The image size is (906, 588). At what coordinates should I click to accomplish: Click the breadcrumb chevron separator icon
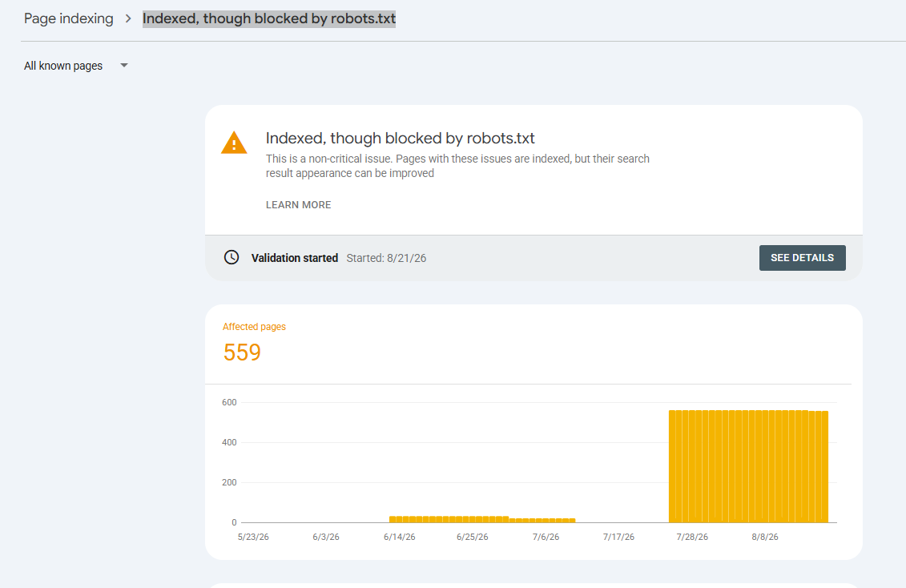pos(128,19)
